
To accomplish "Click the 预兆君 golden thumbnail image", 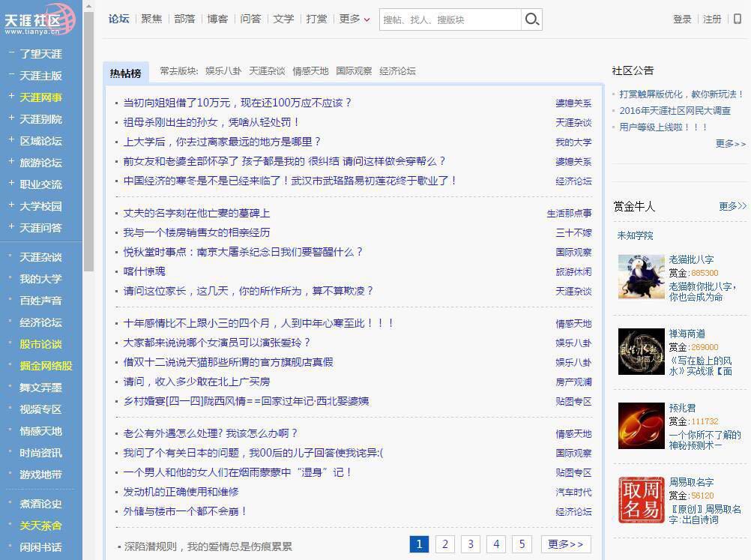I will pyautogui.click(x=641, y=426).
